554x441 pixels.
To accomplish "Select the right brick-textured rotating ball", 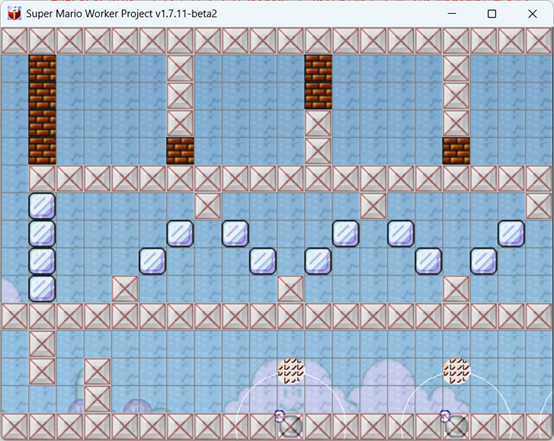I will click(x=457, y=371).
